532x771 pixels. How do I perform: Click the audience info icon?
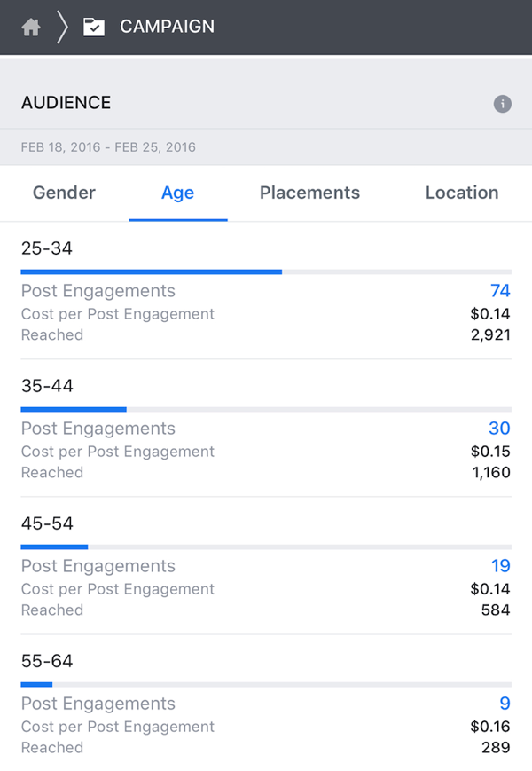(x=503, y=104)
